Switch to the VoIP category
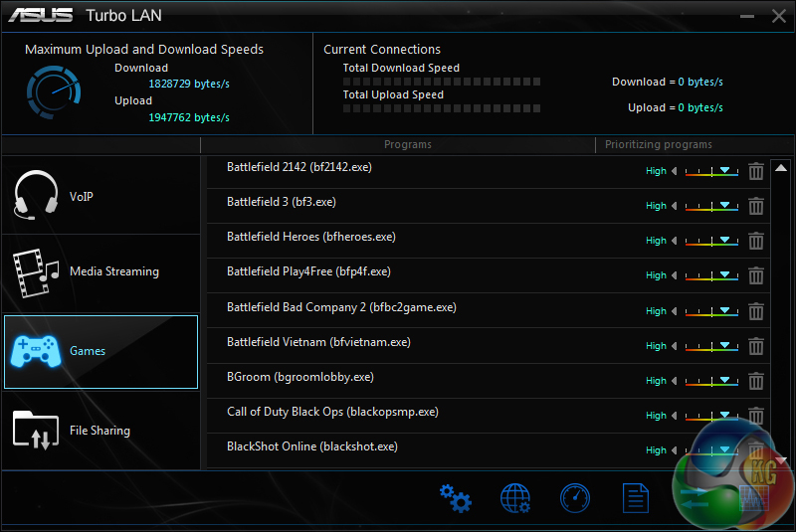This screenshot has width=796, height=532. 100,196
